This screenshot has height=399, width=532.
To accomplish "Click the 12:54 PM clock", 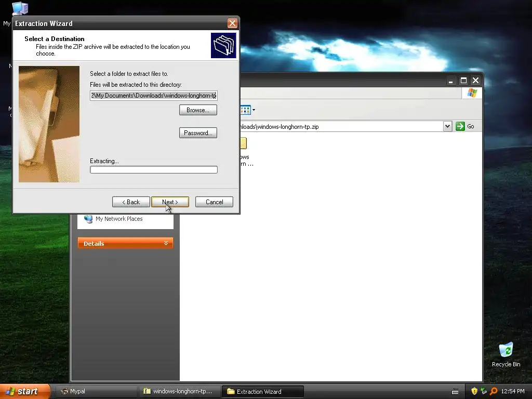I will click(x=513, y=391).
